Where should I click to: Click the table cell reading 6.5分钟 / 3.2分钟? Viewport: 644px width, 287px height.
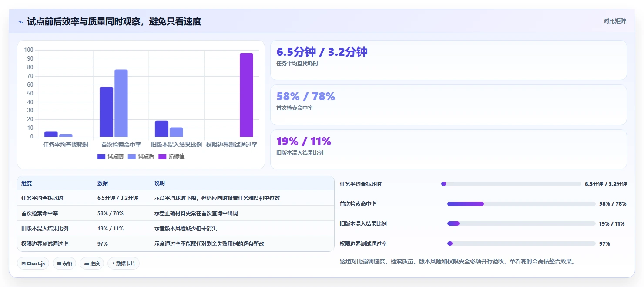click(x=118, y=198)
